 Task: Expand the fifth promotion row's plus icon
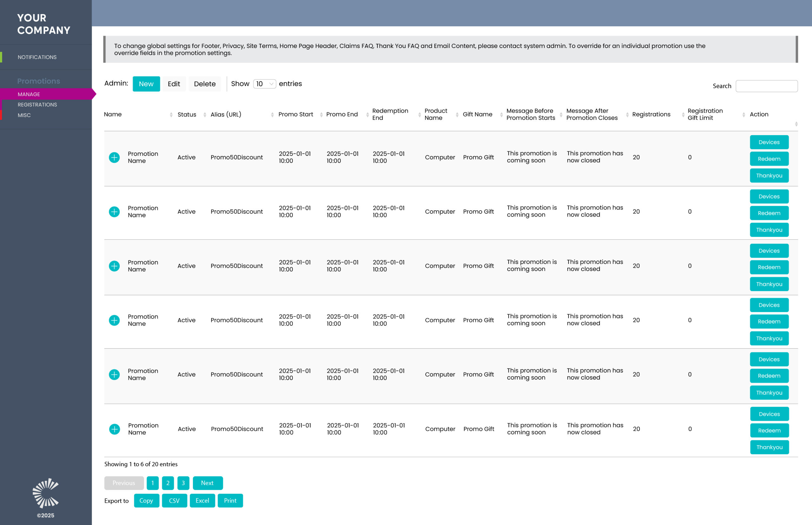[x=114, y=375]
